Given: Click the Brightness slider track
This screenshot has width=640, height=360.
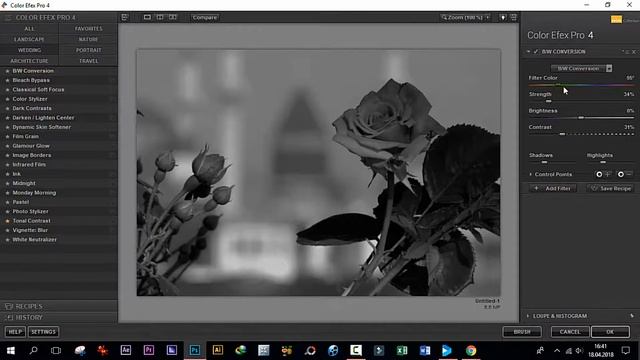Looking at the screenshot, I should pyautogui.click(x=581, y=118).
